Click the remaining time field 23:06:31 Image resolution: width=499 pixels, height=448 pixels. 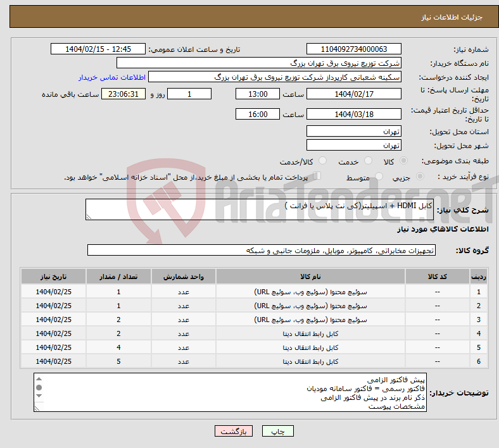pyautogui.click(x=123, y=94)
